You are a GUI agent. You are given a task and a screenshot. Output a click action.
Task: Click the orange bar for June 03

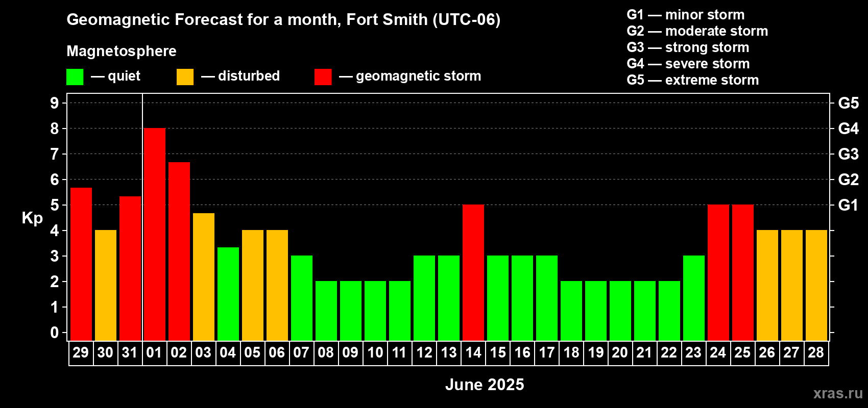(203, 277)
